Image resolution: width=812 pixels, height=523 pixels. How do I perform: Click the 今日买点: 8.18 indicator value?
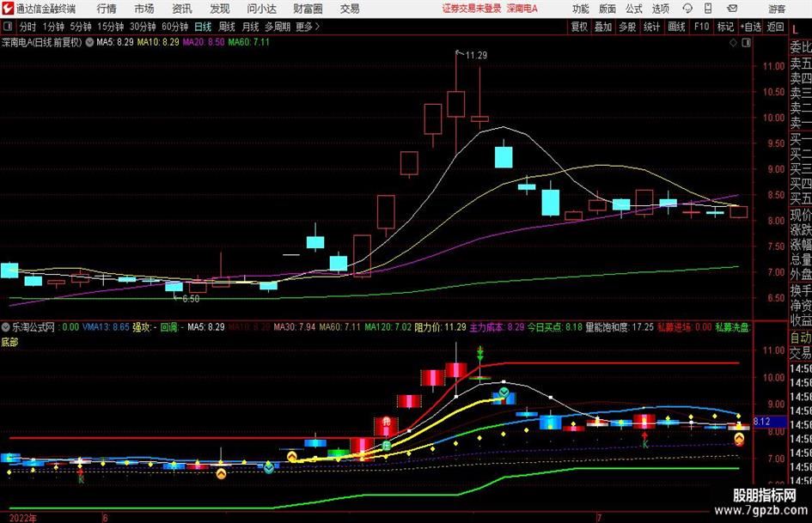[554, 326]
